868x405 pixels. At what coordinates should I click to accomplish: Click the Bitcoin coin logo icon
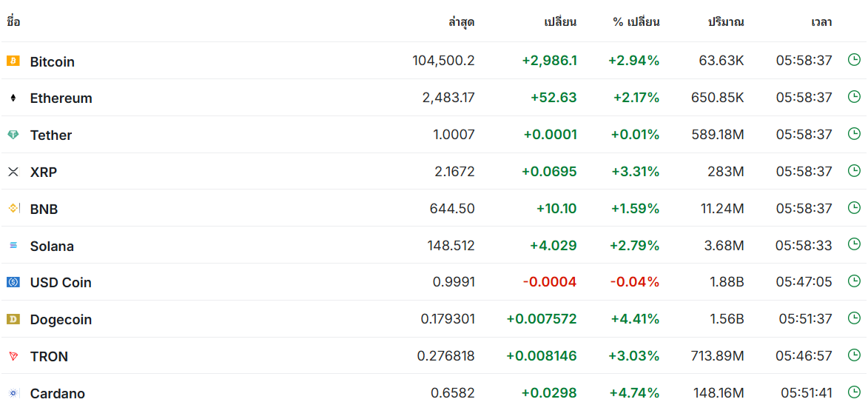pyautogui.click(x=13, y=61)
